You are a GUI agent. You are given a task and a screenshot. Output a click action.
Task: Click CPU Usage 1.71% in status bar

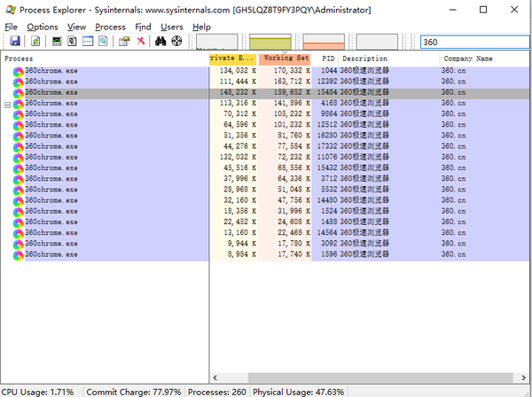(x=37, y=392)
